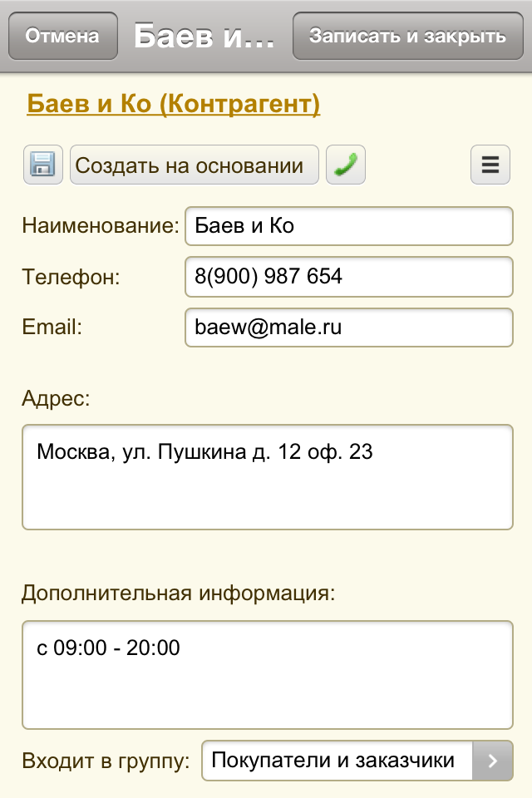Select the Email field with baew@male.ru
The height and width of the screenshot is (798, 532).
coord(349,328)
